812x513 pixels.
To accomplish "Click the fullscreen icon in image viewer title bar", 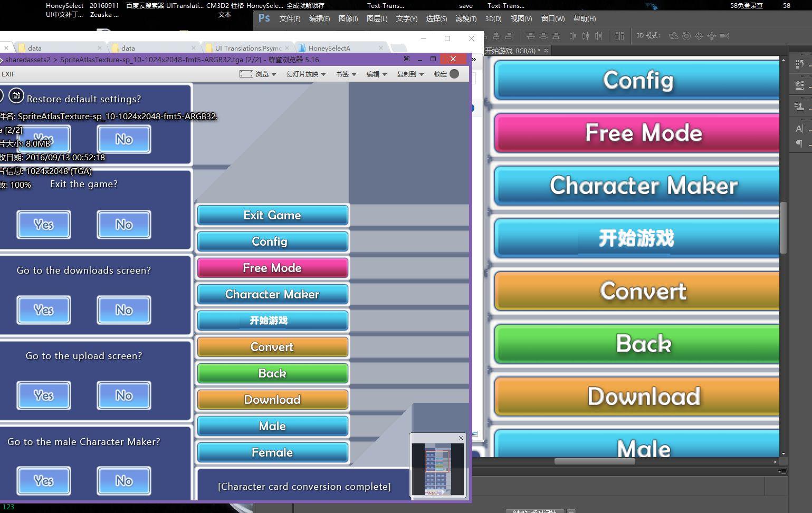I will pos(406,59).
